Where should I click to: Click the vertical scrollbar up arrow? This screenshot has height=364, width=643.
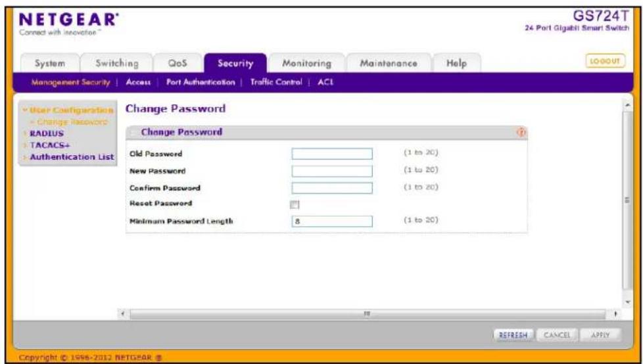coord(627,106)
